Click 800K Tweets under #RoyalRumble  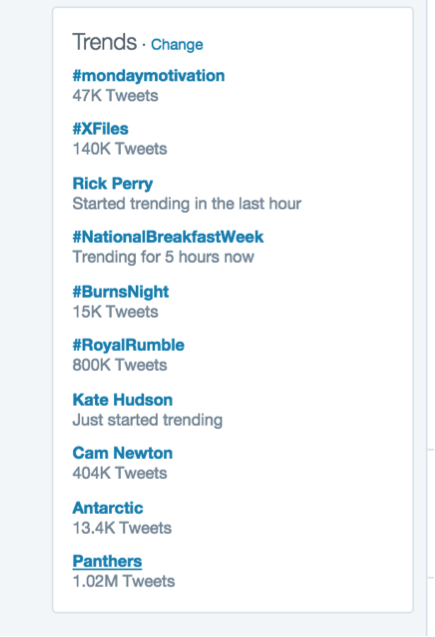pos(120,365)
